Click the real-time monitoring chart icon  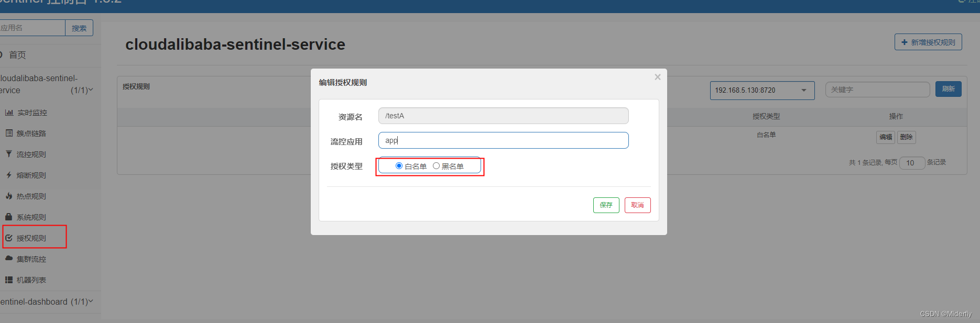tap(9, 113)
